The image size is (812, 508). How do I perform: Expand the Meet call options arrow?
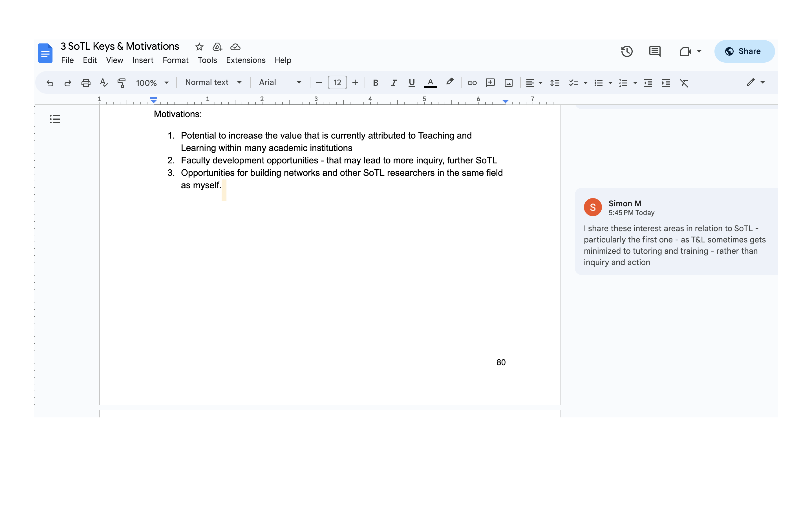699,51
